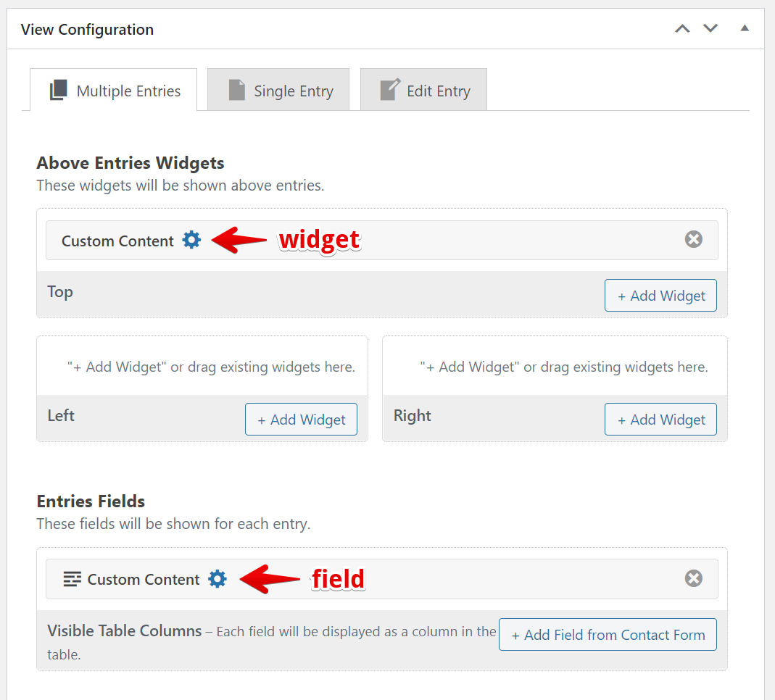Click the Single Entry page icon
Image resolution: width=775 pixels, height=700 pixels.
236,91
